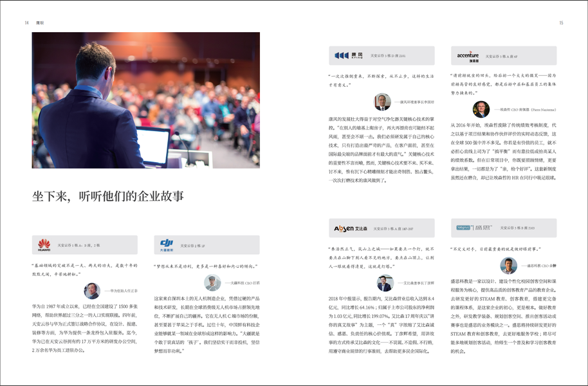Select the 康风 chairman portrait photo

[x=383, y=102]
